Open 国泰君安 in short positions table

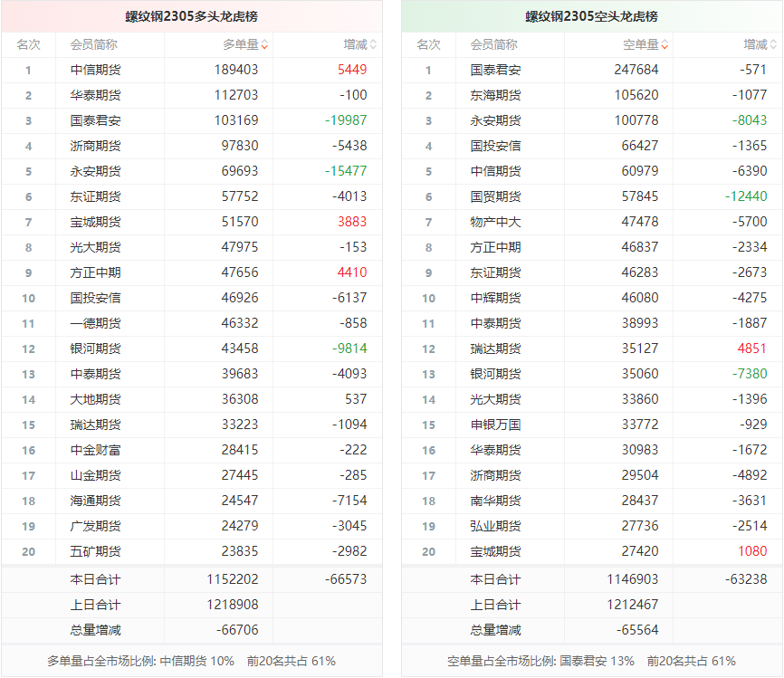(495, 70)
